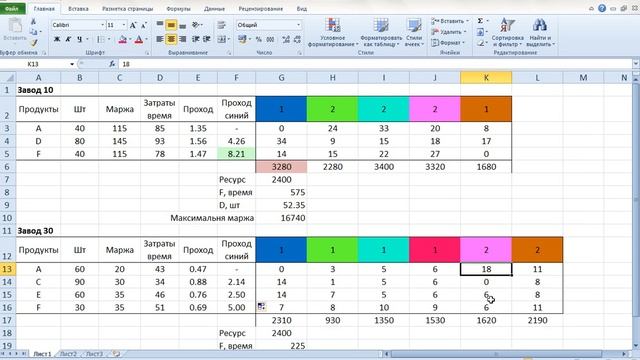Image resolution: width=640 pixels, height=360 pixels.
Task: Open Сортировка и фильтр menu
Action: click(507, 33)
